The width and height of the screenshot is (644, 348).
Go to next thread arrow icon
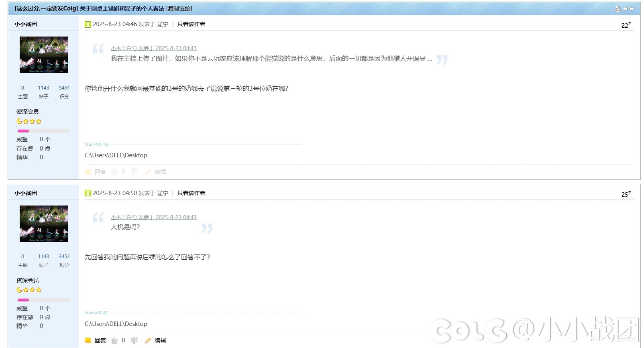631,8
